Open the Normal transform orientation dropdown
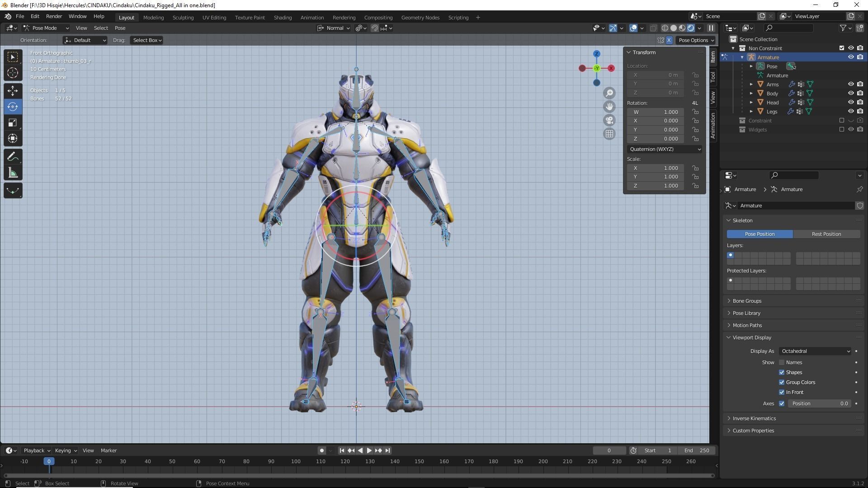 click(x=334, y=28)
